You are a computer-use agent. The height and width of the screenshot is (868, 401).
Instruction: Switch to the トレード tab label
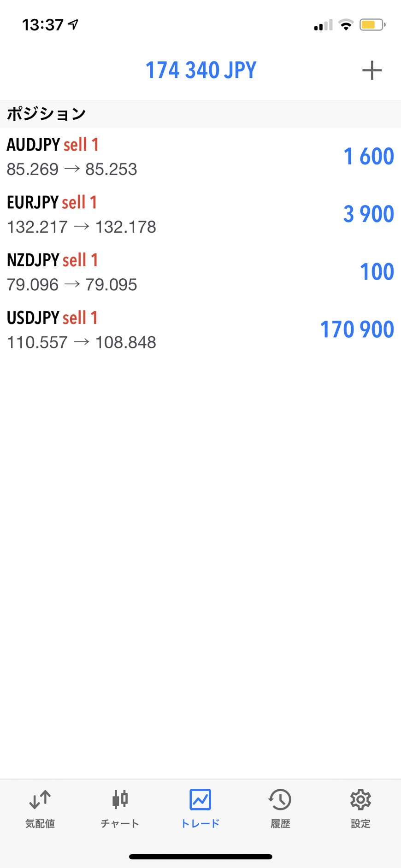(200, 823)
